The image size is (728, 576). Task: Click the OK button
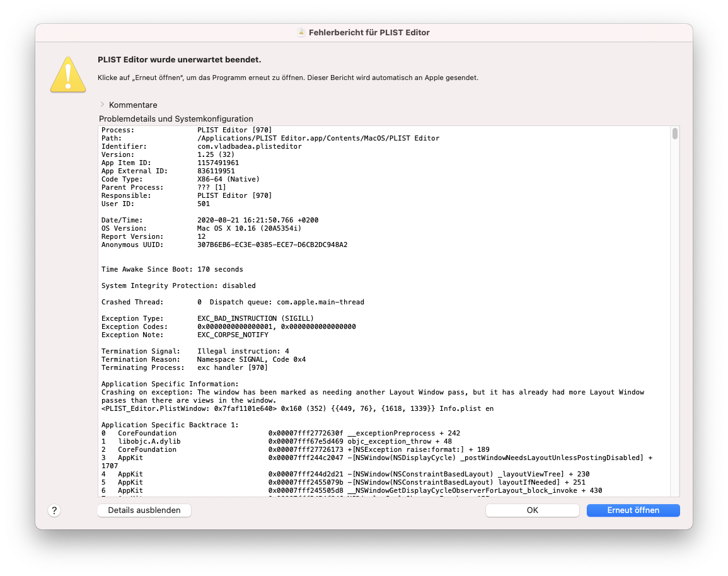[x=532, y=510]
